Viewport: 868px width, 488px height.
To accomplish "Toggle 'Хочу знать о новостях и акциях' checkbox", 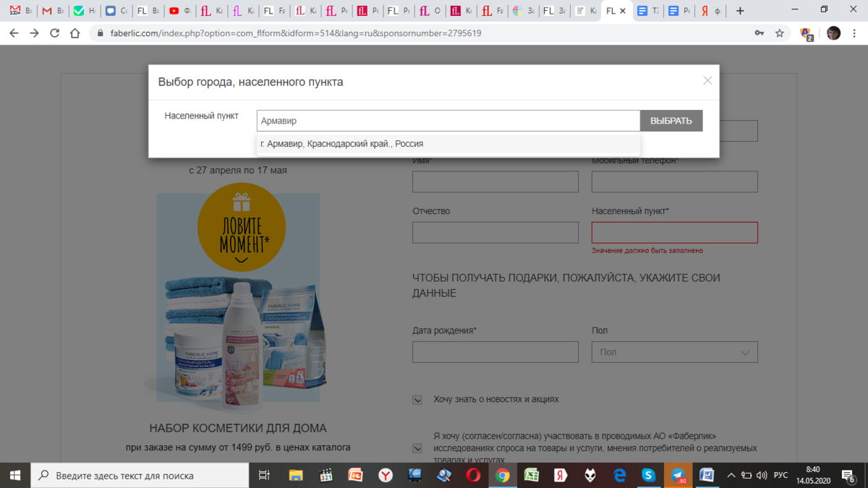I will pyautogui.click(x=417, y=400).
